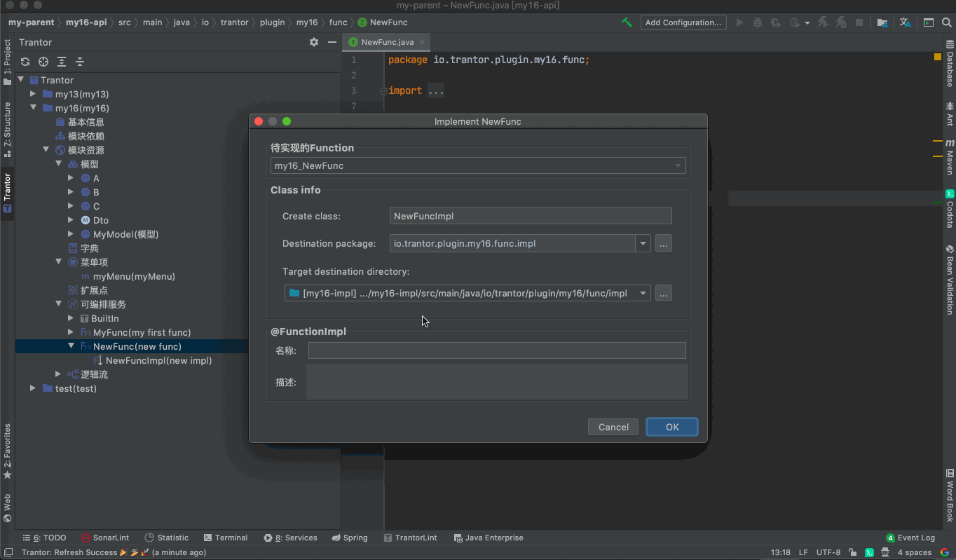Click browse button beside Destination package
The image size is (956, 560).
[664, 244]
